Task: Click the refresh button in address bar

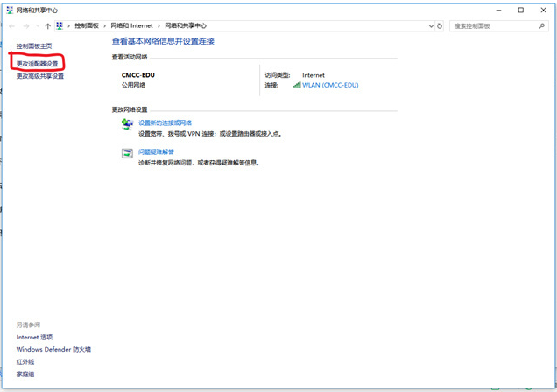Action: (x=440, y=26)
